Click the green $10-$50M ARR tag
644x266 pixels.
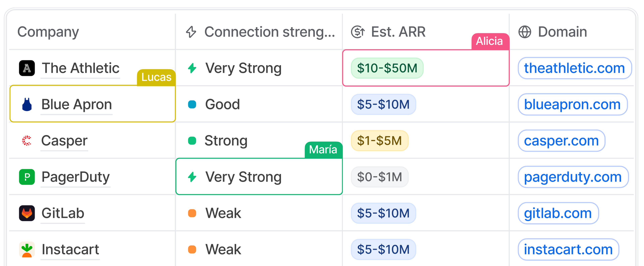387,68
